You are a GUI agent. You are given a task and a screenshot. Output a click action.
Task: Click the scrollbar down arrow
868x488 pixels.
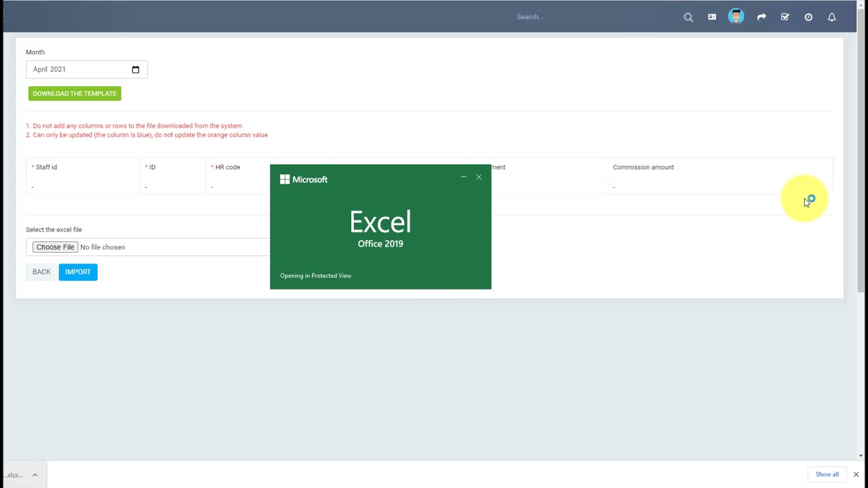tap(861, 455)
